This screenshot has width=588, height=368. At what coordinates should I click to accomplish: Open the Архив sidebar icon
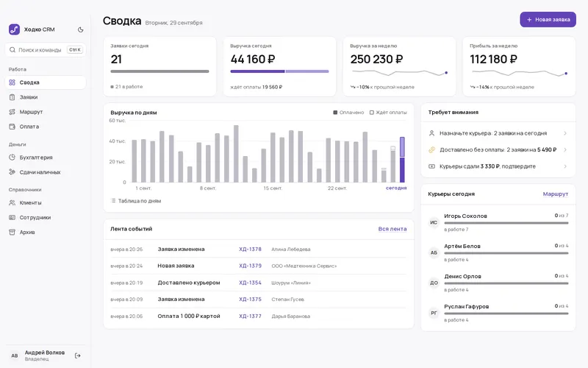pos(12,232)
